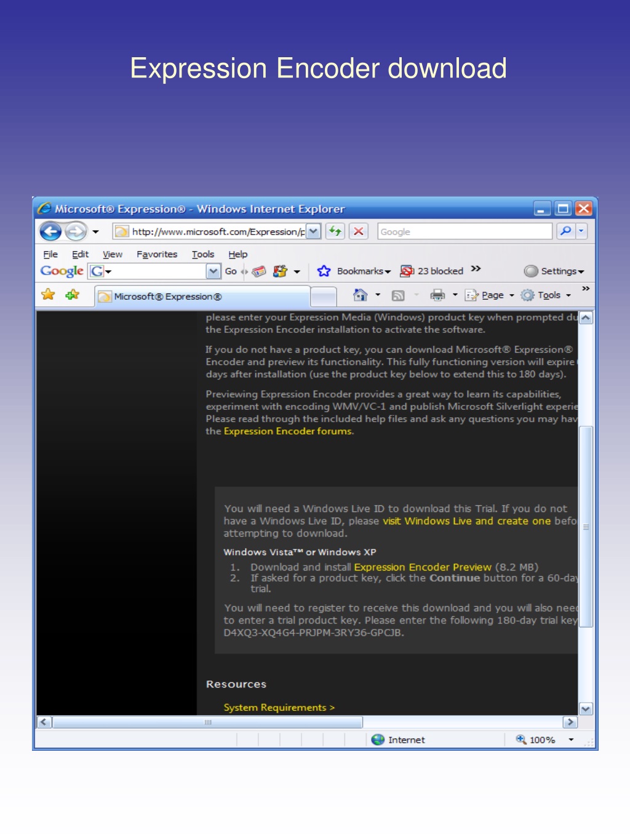Screen dimensions: 630x840
Task: Open the File menu
Action: [x=50, y=254]
